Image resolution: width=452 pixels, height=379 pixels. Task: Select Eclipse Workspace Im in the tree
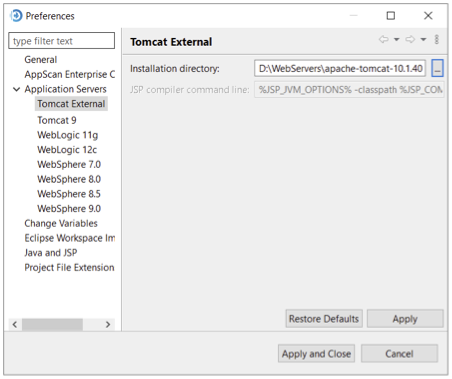click(70, 238)
